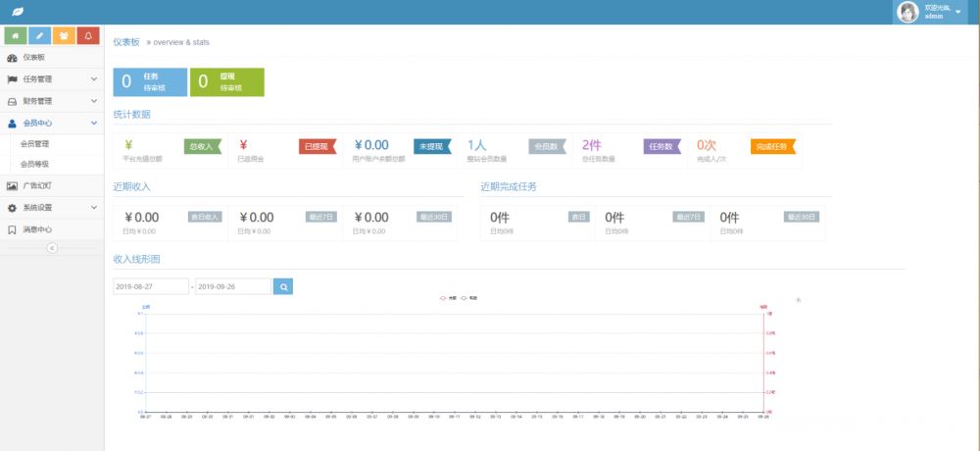This screenshot has width=980, height=451.
Task: Click the start date field 2019-08-27
Action: 151,286
